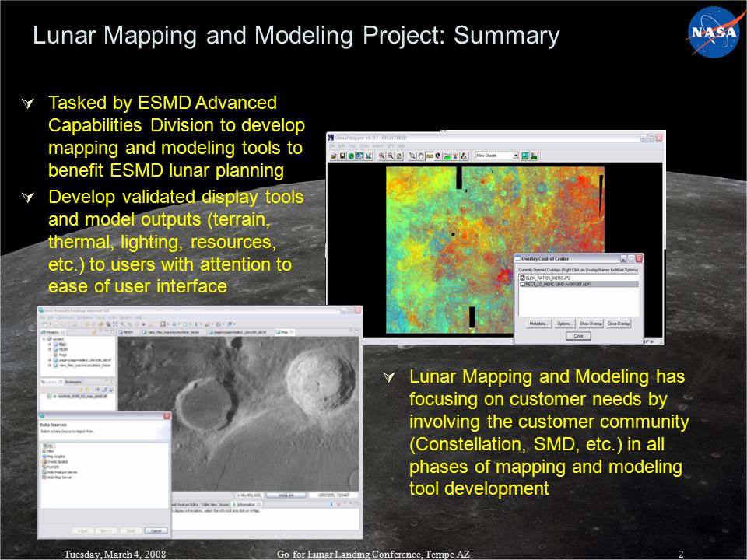The height and width of the screenshot is (560, 747).
Task: Click the WGS 84 projection button
Action: coord(286,495)
